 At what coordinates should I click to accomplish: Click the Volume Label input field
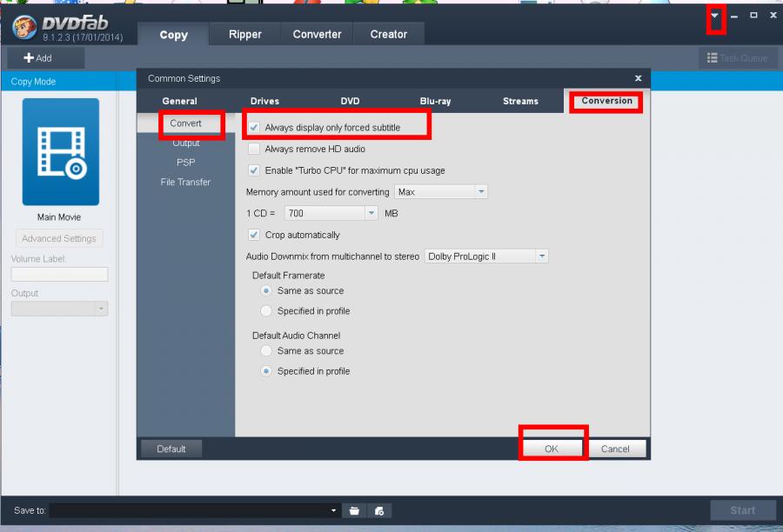click(59, 274)
